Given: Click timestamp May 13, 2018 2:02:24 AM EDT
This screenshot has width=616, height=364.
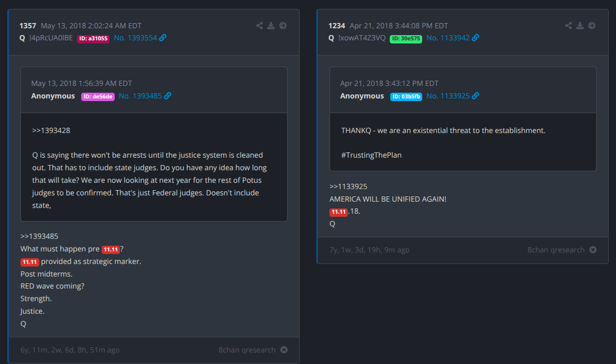Looking at the screenshot, I should coord(91,26).
